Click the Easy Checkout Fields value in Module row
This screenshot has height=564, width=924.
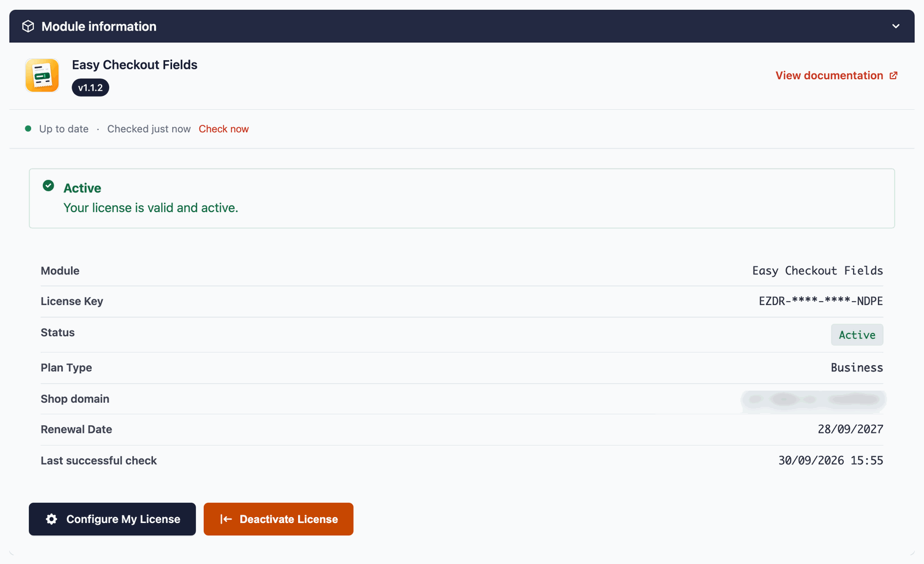818,270
